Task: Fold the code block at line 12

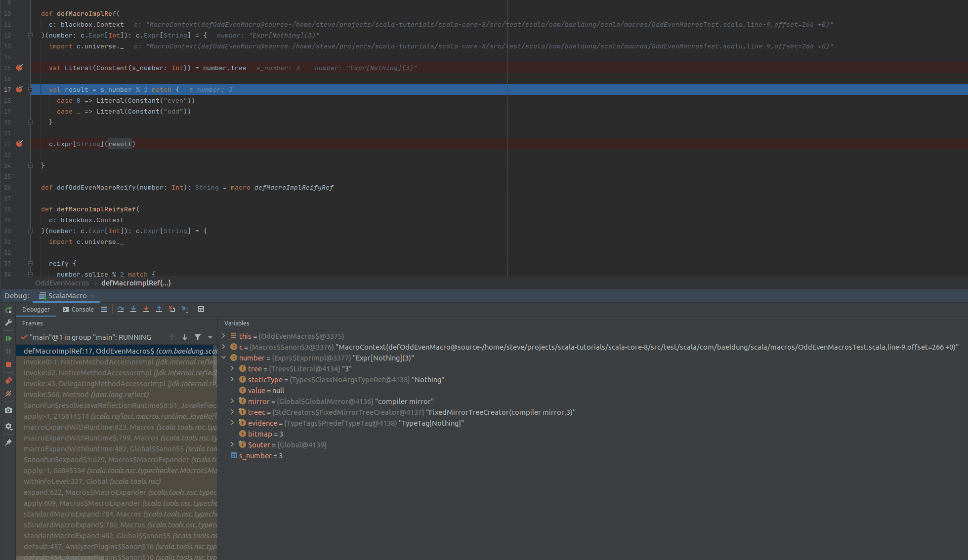Action: click(x=30, y=36)
